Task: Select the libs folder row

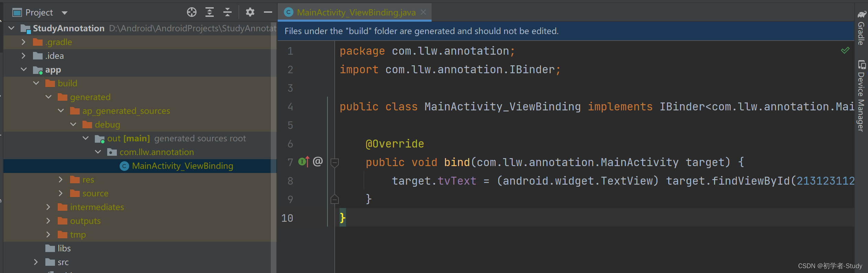Action: [x=140, y=248]
